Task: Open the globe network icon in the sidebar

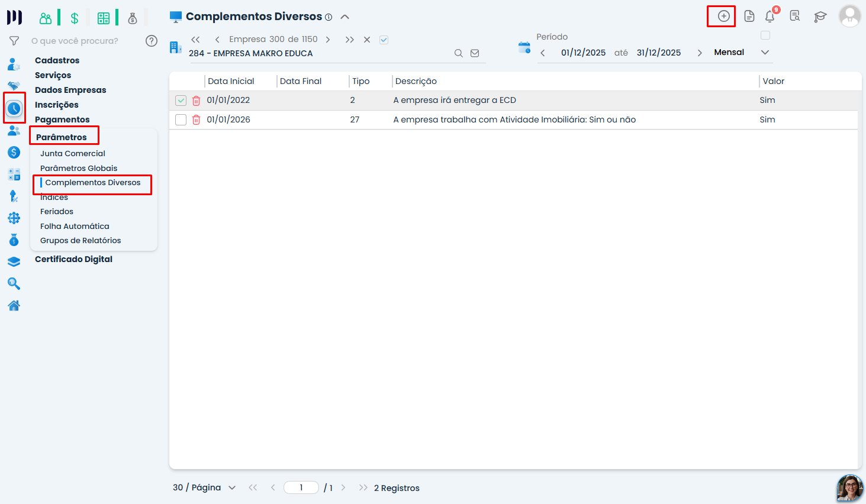Action: (14, 218)
